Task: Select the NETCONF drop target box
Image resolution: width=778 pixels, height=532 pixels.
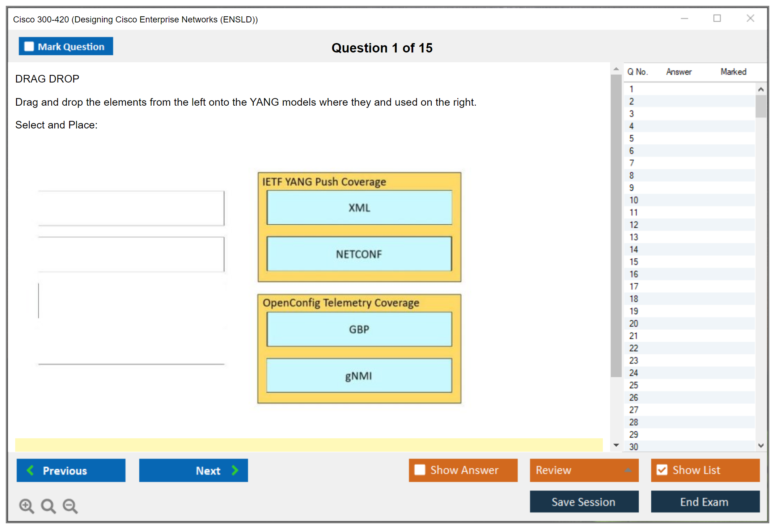Action: [x=359, y=254]
